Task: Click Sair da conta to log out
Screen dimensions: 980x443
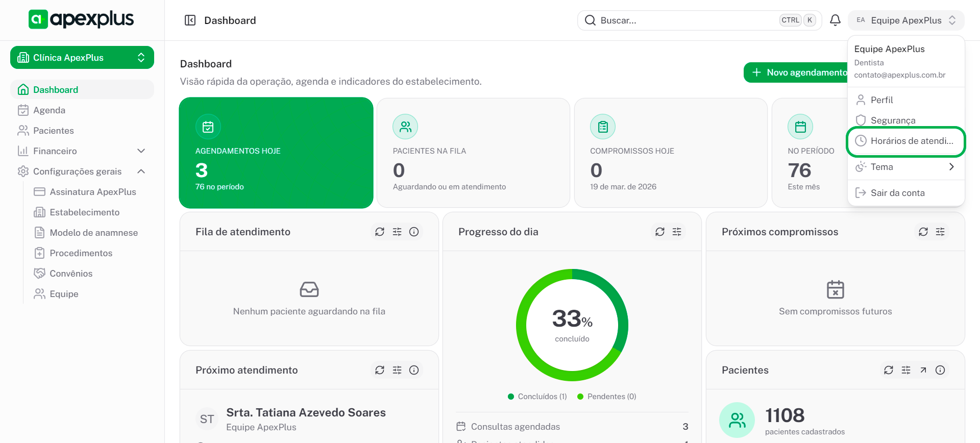Action: 897,193
